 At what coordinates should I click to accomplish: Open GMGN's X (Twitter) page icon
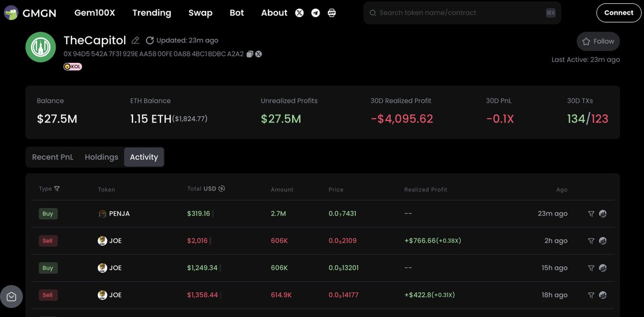299,13
